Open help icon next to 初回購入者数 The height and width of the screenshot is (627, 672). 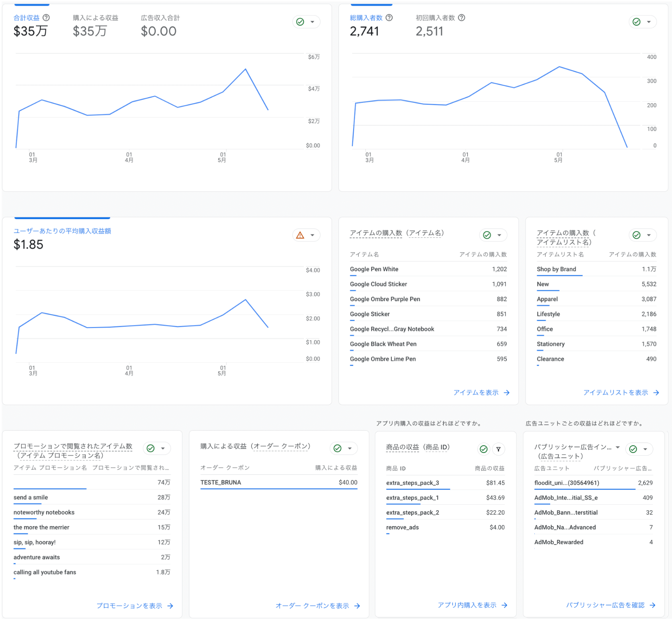[461, 18]
